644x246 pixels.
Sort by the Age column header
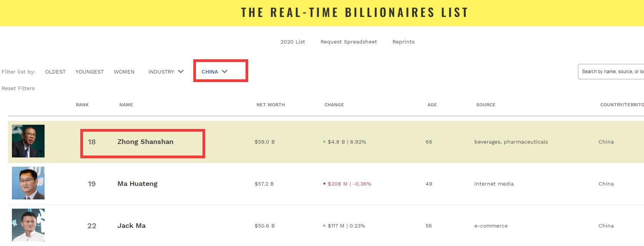pos(432,105)
